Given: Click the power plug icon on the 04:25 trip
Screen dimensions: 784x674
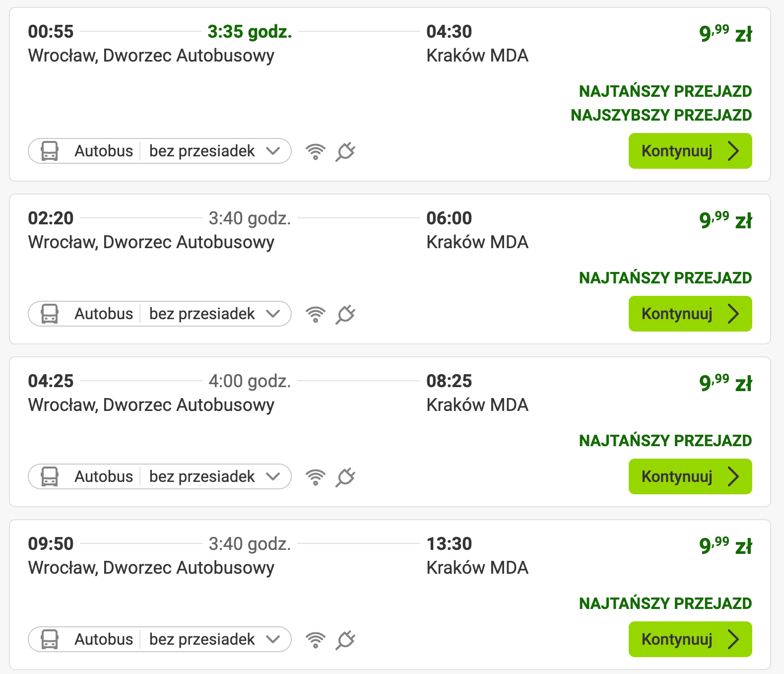Looking at the screenshot, I should tap(345, 477).
